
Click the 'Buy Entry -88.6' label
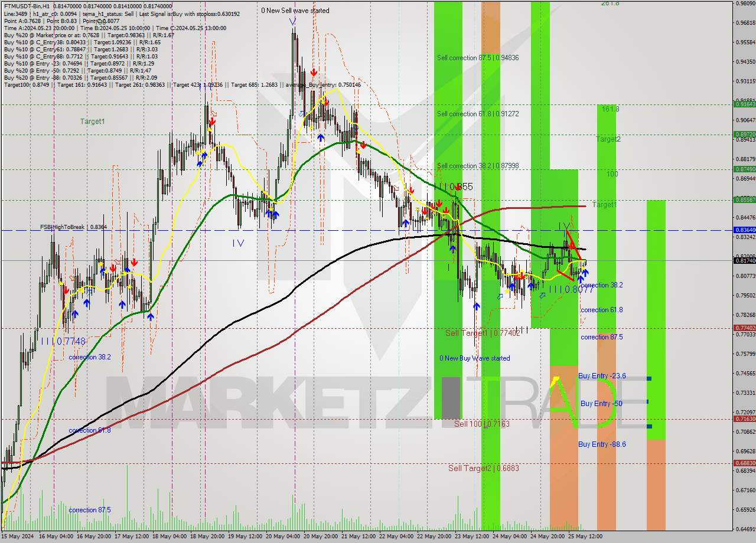[602, 444]
